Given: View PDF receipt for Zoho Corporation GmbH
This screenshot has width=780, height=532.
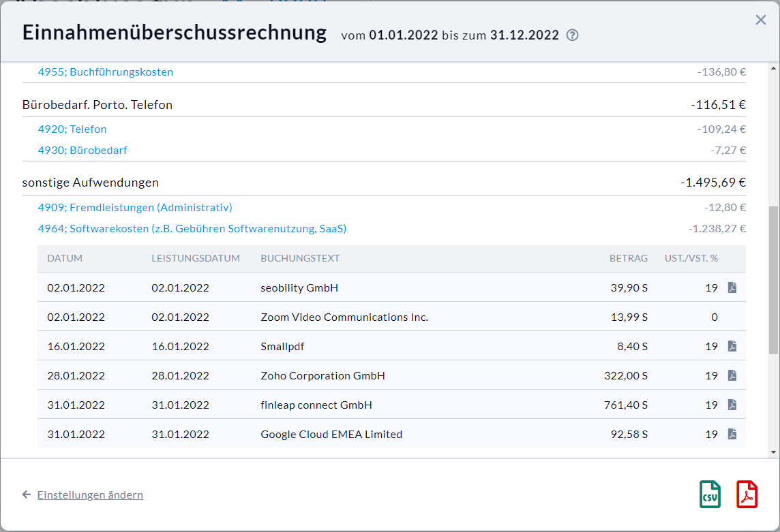Looking at the screenshot, I should (732, 375).
